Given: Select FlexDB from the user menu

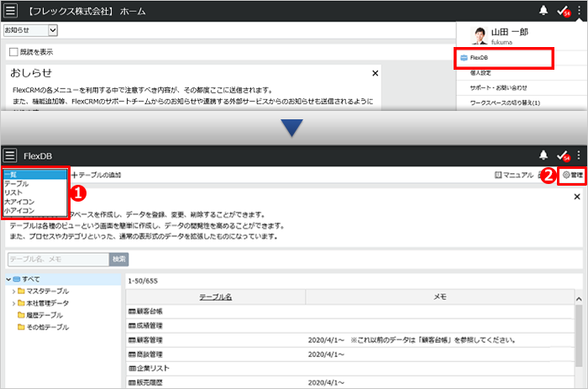Looking at the screenshot, I should point(503,58).
